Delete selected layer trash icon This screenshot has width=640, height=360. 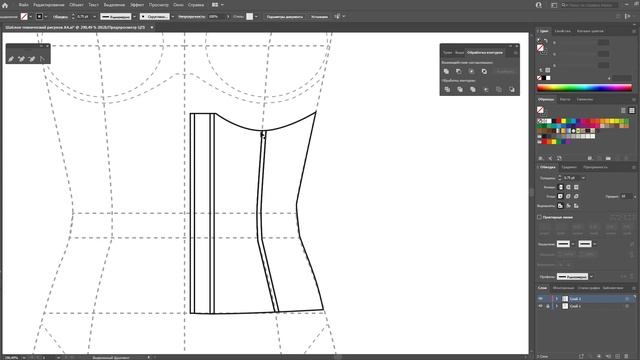tap(627, 356)
